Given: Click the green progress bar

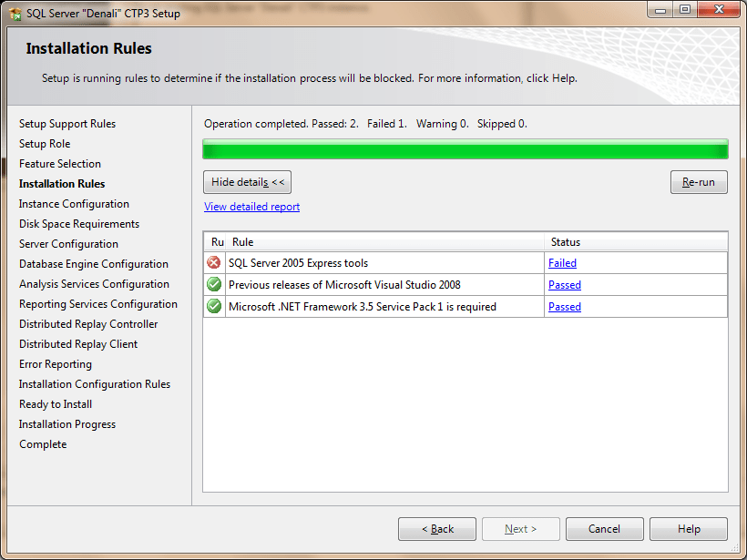Looking at the screenshot, I should tap(466, 149).
